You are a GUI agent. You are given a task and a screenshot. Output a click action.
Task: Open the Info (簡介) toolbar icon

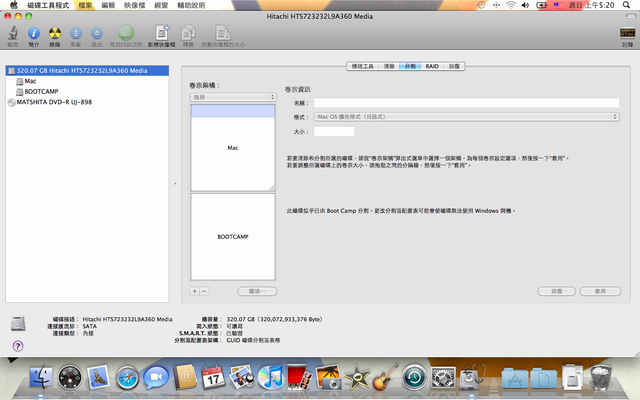click(34, 33)
